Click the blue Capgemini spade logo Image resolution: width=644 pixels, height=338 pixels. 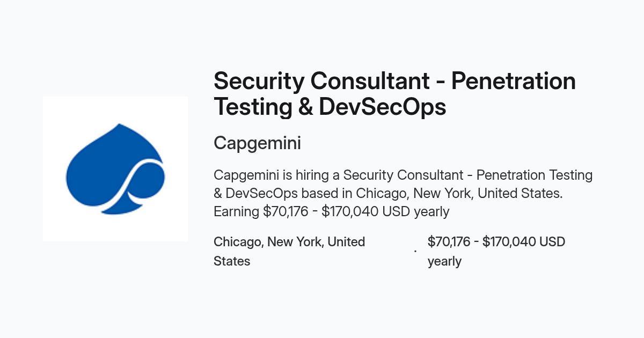point(115,169)
